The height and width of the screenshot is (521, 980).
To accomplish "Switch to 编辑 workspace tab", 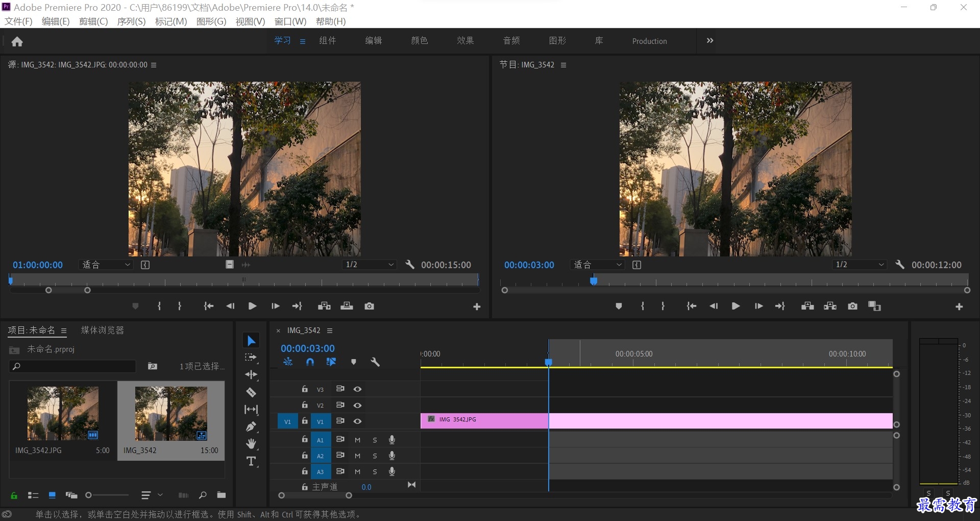I will pyautogui.click(x=374, y=41).
